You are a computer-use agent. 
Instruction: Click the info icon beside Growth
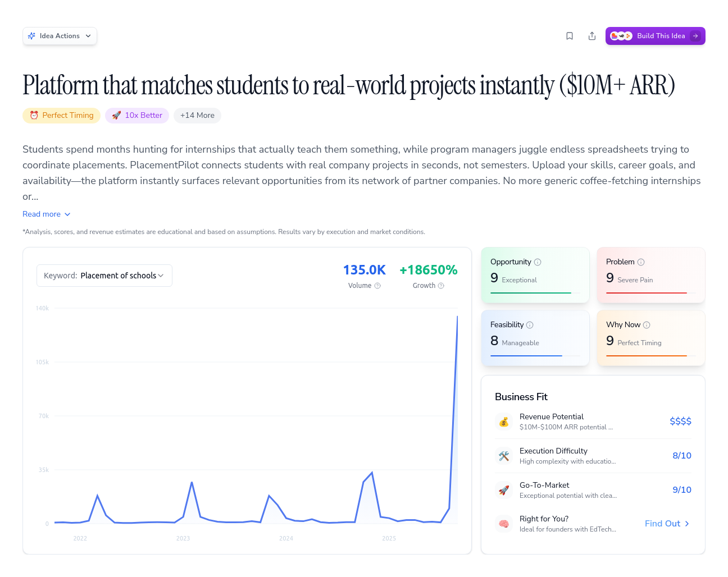pos(442,286)
